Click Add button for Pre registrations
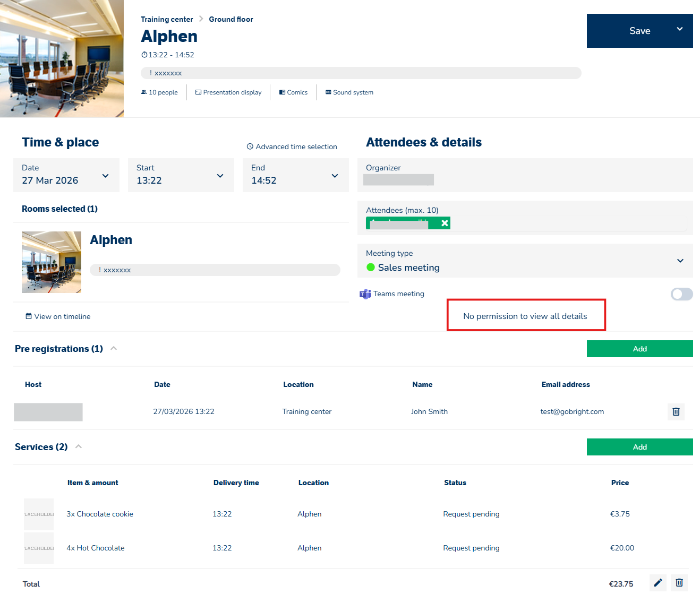The height and width of the screenshot is (603, 700). 639,349
